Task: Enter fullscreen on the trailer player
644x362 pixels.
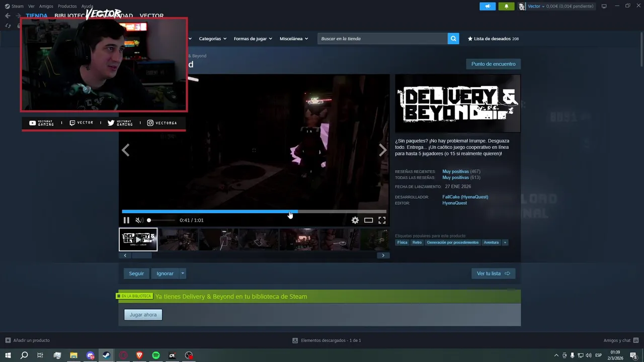Action: (x=382, y=220)
